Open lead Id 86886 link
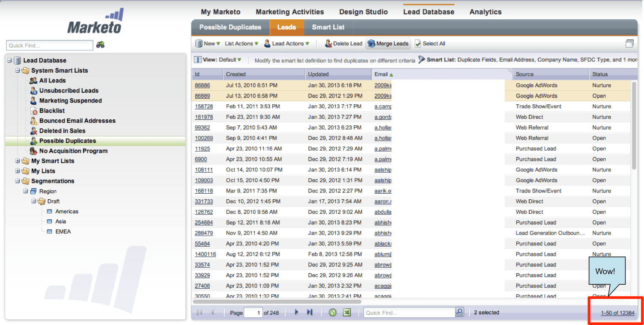The image size is (644, 325). tap(203, 85)
